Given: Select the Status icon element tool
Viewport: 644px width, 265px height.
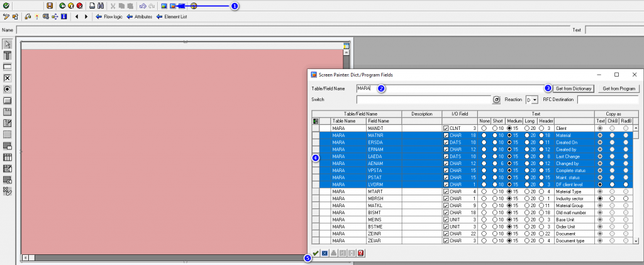Looking at the screenshot, I should pos(8,191).
